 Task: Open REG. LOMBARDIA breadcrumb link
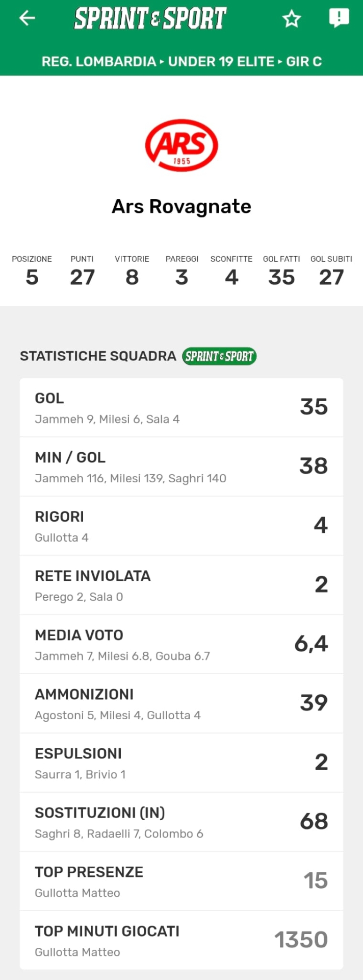click(x=98, y=62)
